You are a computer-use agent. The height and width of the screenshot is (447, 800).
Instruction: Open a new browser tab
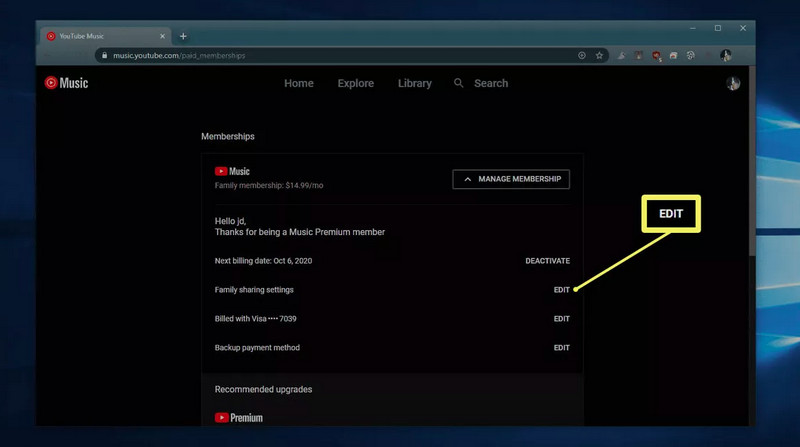pos(183,36)
